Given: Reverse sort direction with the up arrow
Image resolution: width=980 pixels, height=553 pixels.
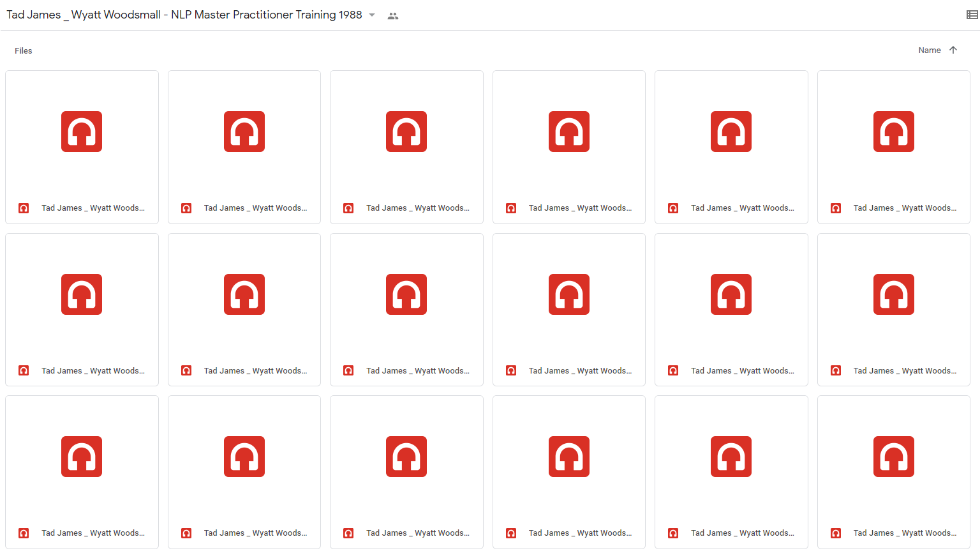Looking at the screenshot, I should 953,50.
